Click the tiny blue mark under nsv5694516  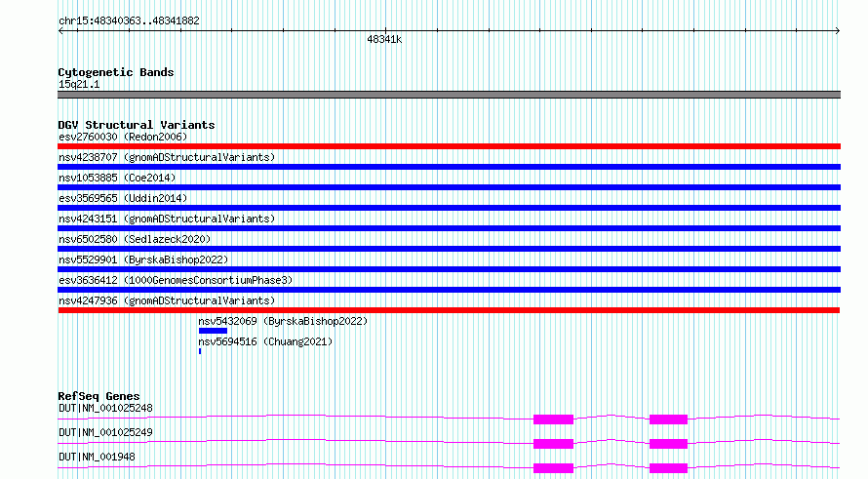[200, 351]
